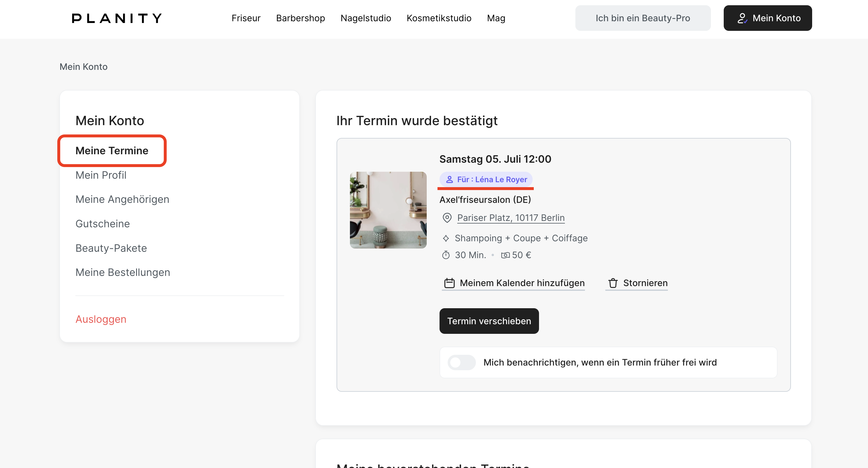868x468 pixels.
Task: Open Friseur in the top navigation
Action: click(246, 18)
